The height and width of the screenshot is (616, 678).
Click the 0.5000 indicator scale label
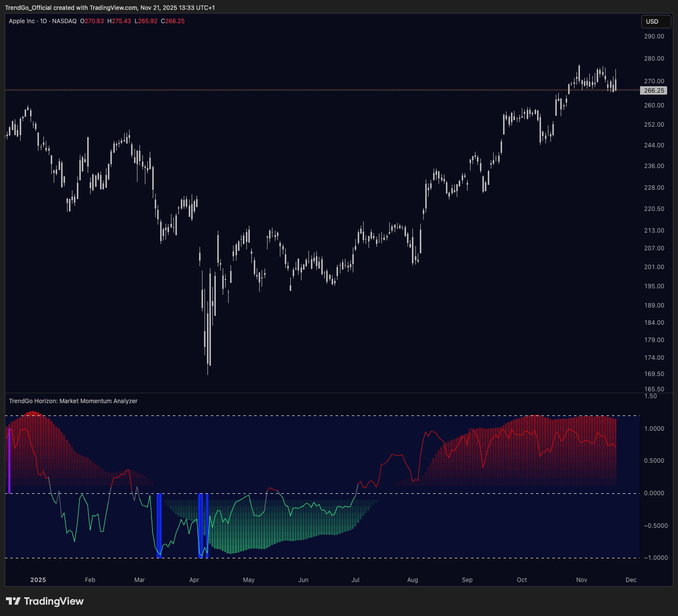click(654, 461)
